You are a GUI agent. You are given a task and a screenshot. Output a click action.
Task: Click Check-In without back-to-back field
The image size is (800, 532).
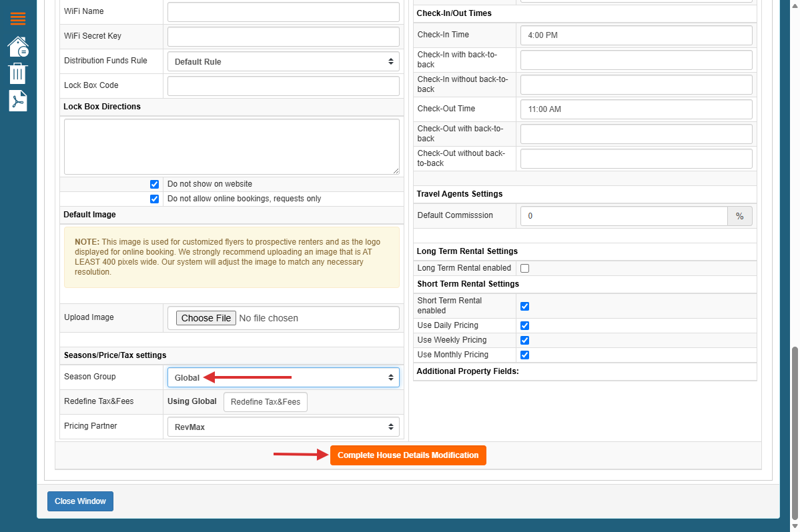[637, 85]
